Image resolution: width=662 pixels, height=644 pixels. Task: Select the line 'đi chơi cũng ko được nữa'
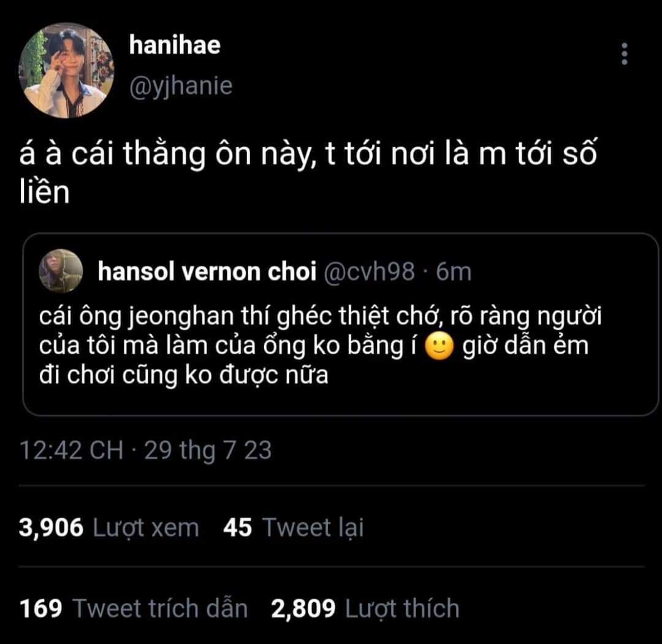pos(184,375)
